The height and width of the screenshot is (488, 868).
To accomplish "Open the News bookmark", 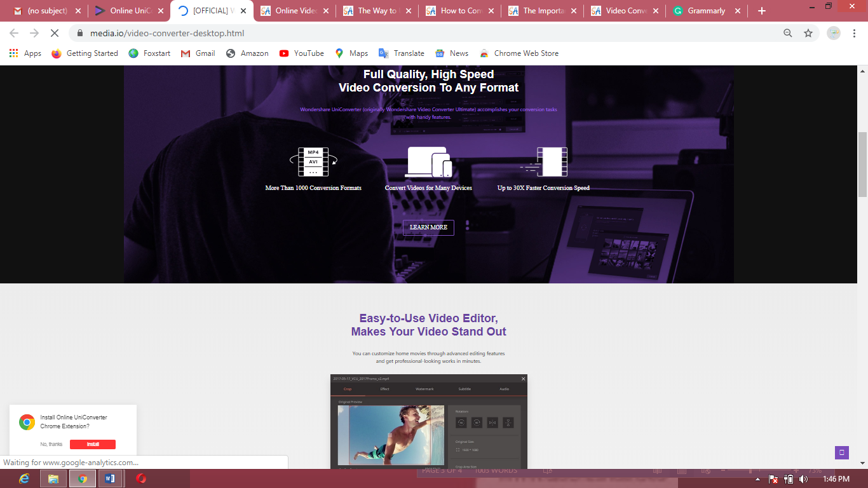I will [x=452, y=53].
